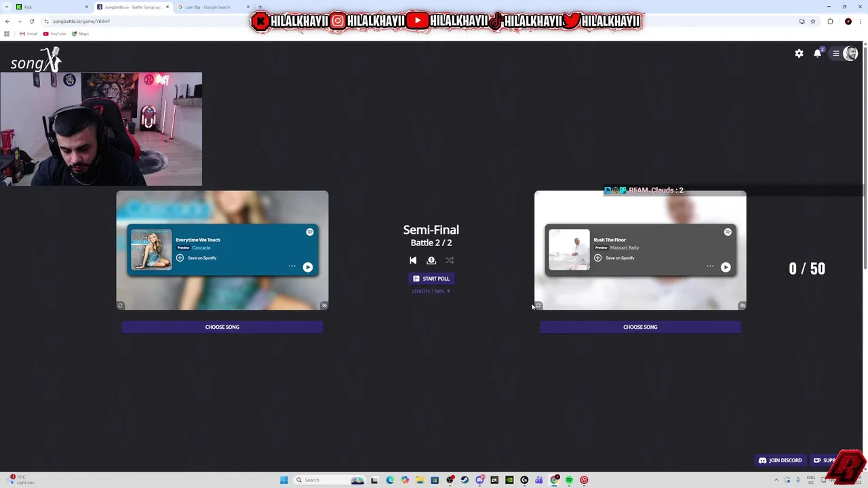
Task: Open the Spotify logo on the Massari card
Action: coord(728,232)
